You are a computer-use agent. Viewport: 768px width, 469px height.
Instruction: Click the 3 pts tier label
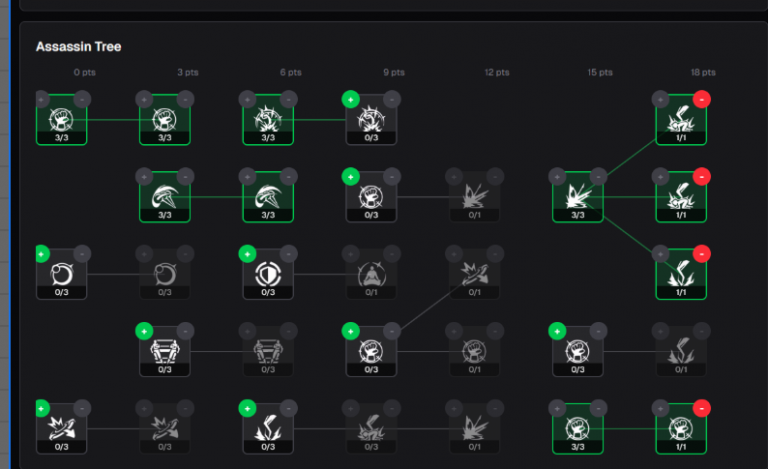188,72
